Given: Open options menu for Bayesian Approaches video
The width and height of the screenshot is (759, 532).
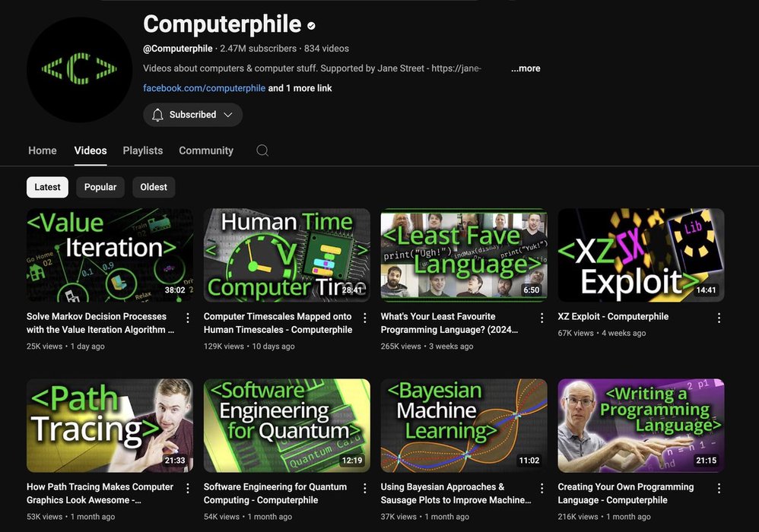Looking at the screenshot, I should pos(542,489).
